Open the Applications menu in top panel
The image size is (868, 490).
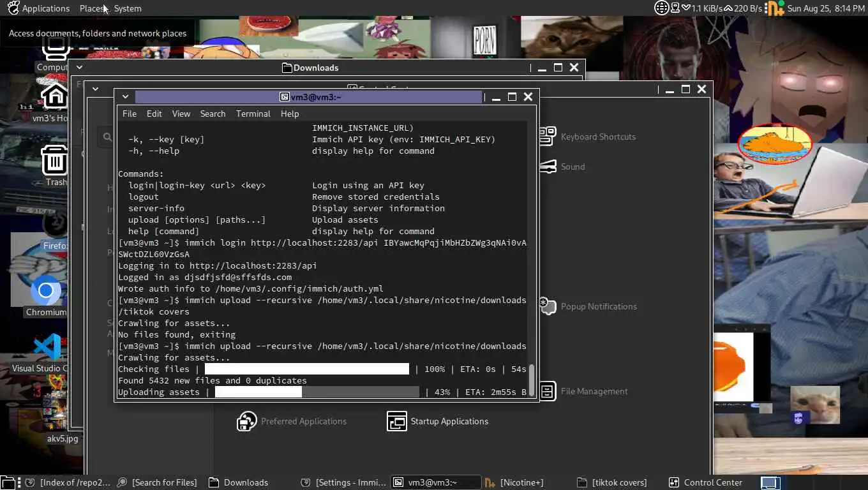point(38,8)
